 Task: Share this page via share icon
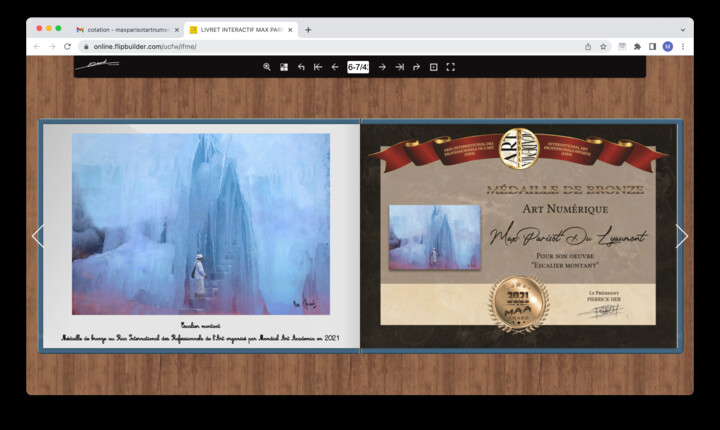588,46
